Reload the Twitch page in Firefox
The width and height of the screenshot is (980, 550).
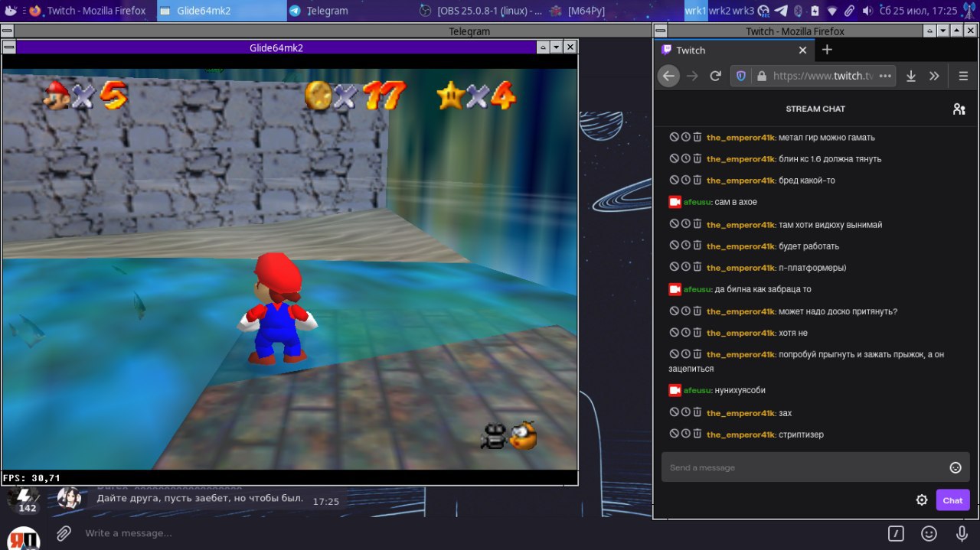(x=716, y=76)
